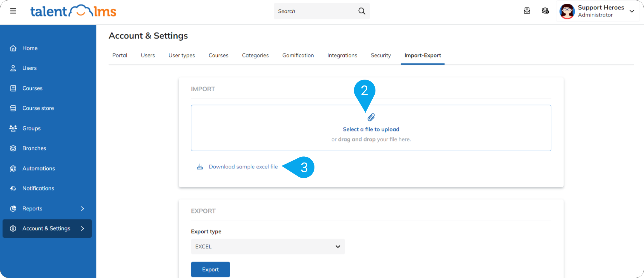Click the Branches stack icon
The height and width of the screenshot is (278, 644).
(13, 148)
